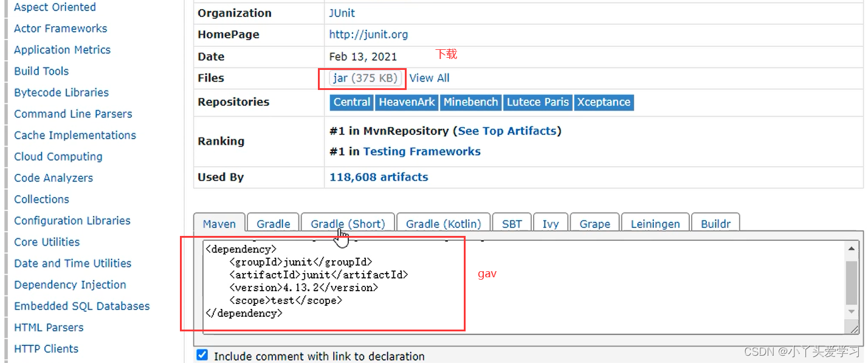Click the Ranking row label
Screen dimensions: 868x363
[221, 141]
